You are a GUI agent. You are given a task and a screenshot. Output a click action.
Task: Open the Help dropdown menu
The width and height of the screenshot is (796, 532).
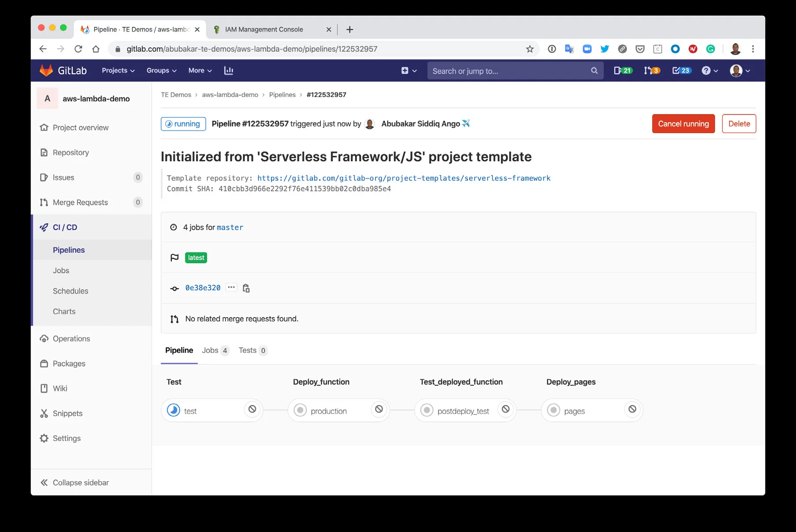709,70
